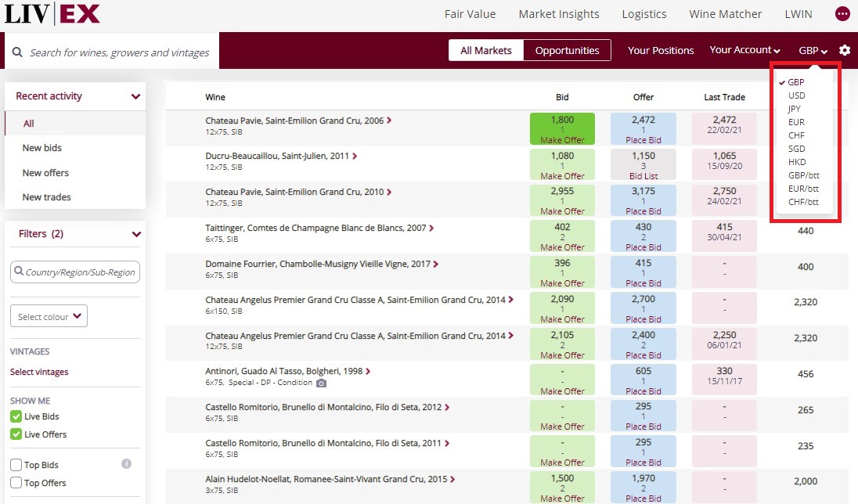This screenshot has width=858, height=504.
Task: Choose JPY in the currency list
Action: 794,108
